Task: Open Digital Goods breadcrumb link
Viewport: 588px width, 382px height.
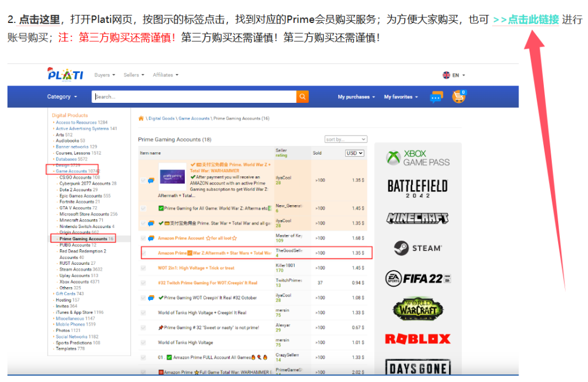Action: point(161,118)
